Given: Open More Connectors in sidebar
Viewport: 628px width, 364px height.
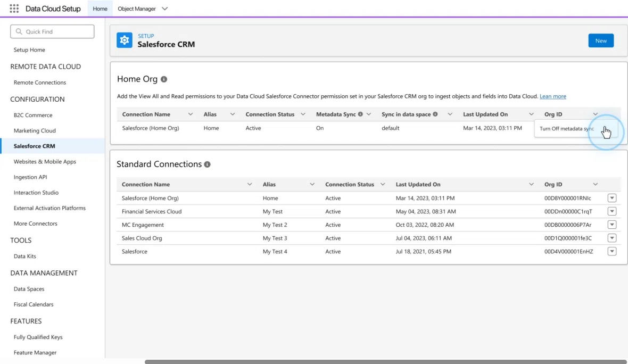Looking at the screenshot, I should [x=35, y=224].
